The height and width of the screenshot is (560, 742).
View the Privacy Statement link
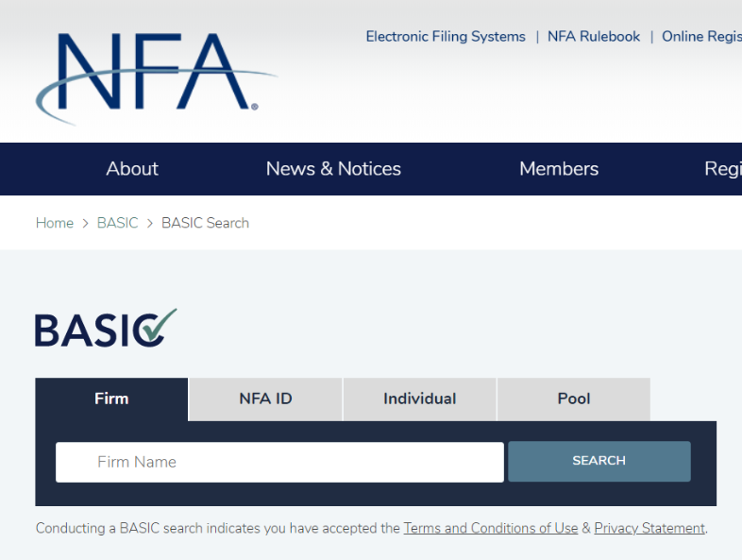tap(649, 528)
